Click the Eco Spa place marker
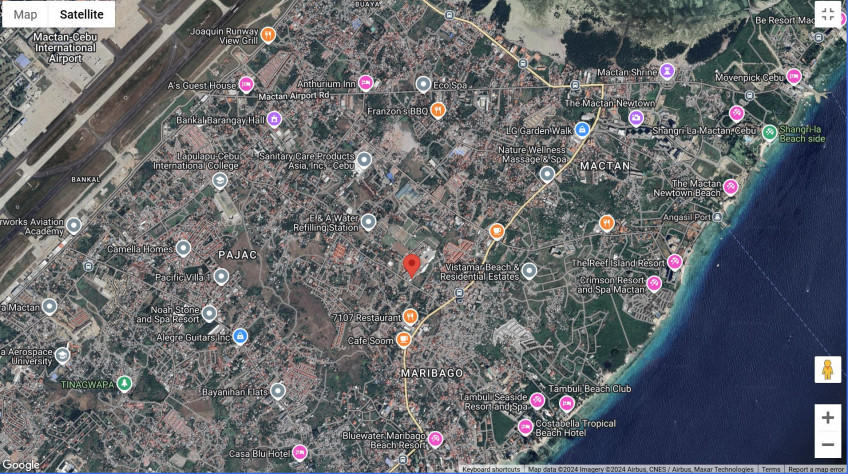The image size is (848, 474). 423,84
